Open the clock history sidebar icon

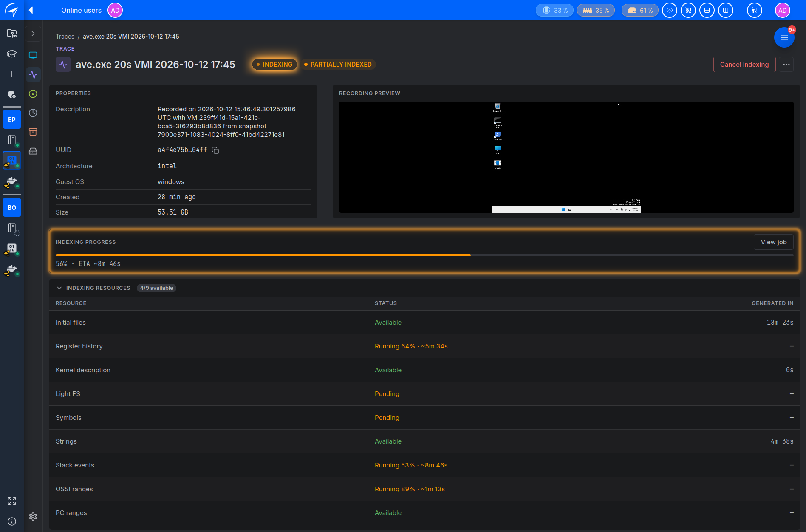tap(33, 113)
